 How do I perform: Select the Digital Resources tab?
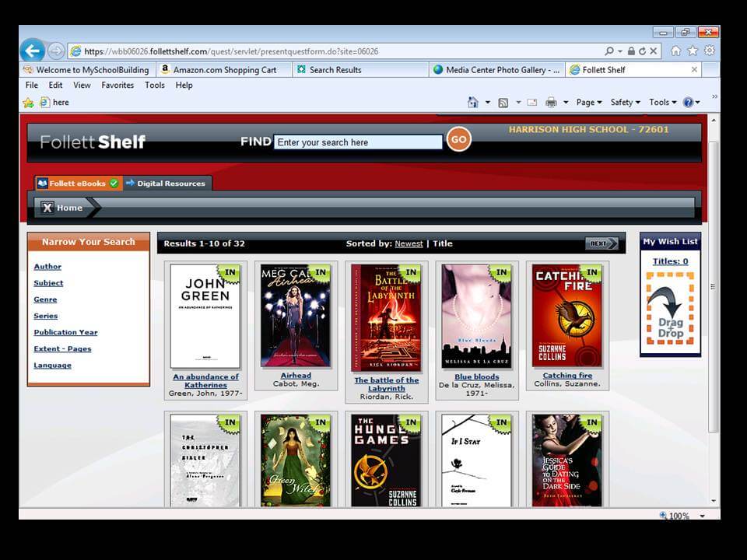167,184
